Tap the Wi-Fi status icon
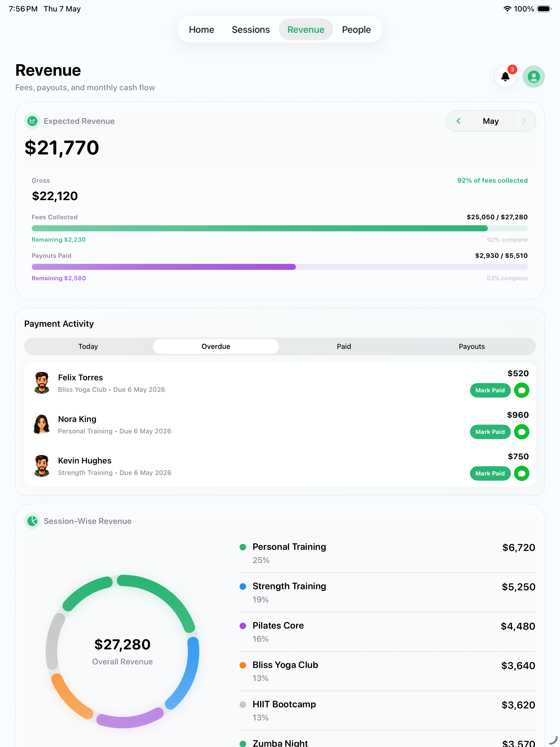The height and width of the screenshot is (747, 560). 507,9
